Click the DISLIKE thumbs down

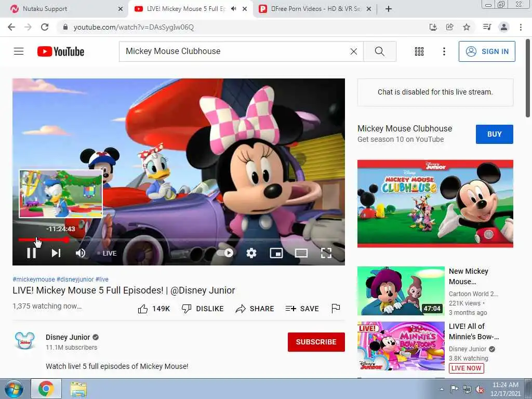coord(203,309)
